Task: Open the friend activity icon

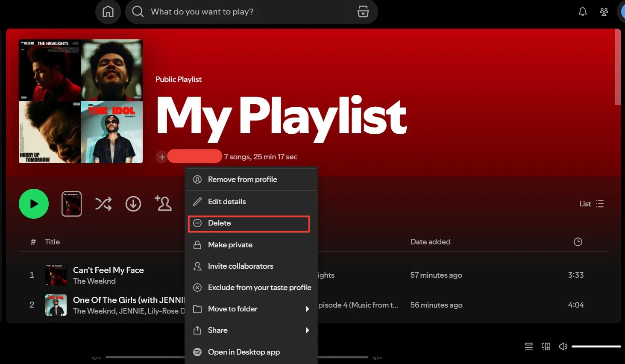Action: pyautogui.click(x=603, y=12)
